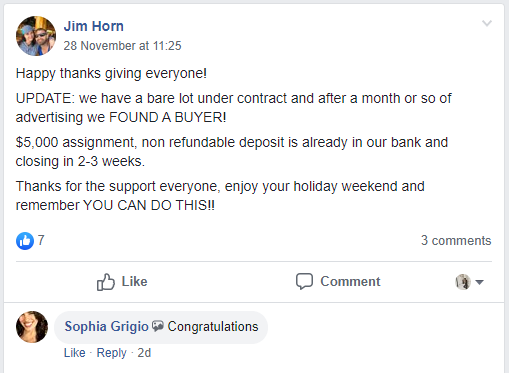Like Sophia Grigio's Congratulations comment

point(75,353)
